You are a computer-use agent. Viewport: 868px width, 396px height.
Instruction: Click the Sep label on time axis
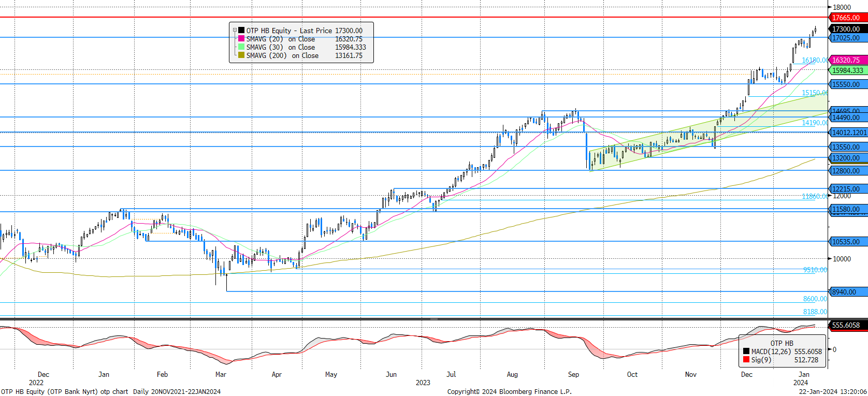(573, 374)
